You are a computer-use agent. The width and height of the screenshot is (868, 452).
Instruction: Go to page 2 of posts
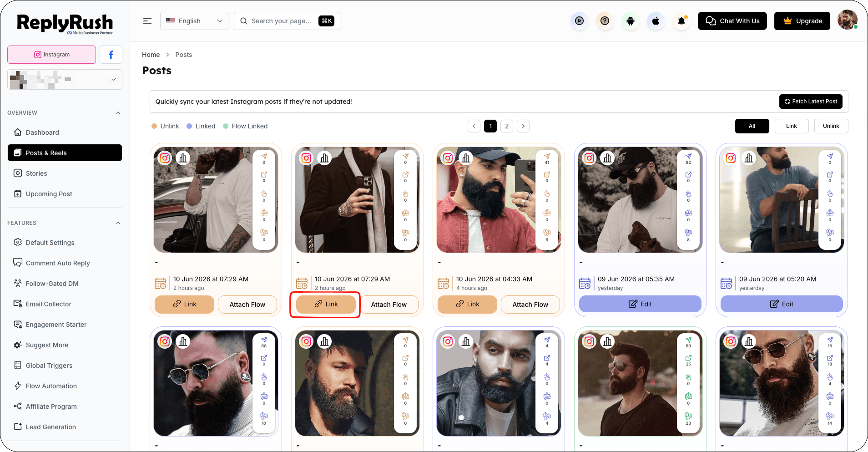point(507,126)
